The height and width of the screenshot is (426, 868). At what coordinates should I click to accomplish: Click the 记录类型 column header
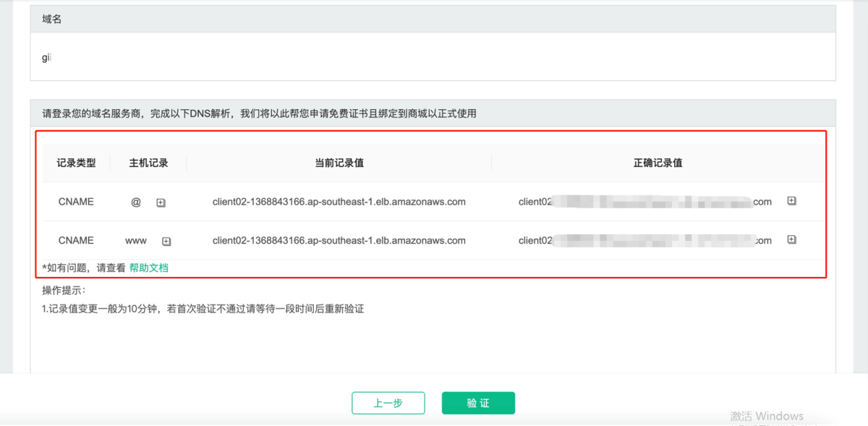point(76,163)
